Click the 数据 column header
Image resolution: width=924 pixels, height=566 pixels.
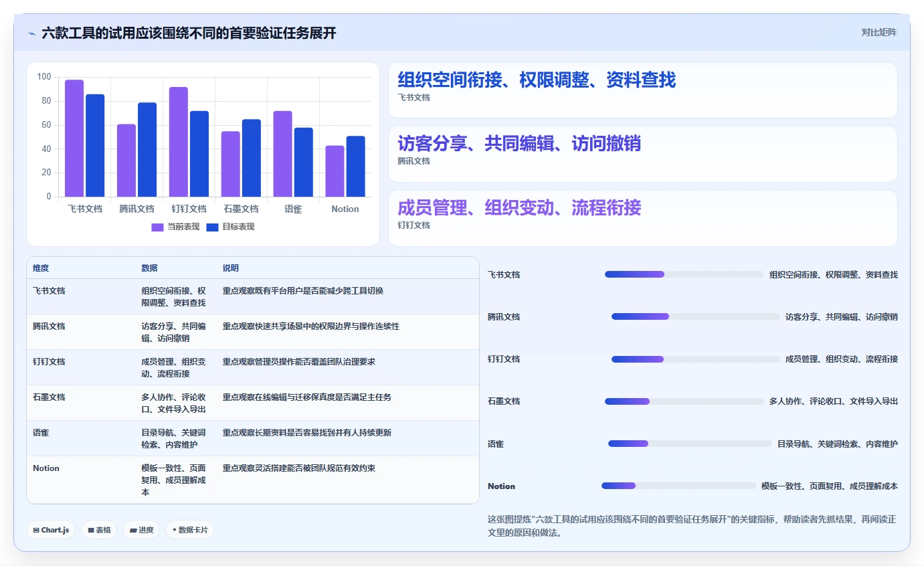[x=149, y=268]
